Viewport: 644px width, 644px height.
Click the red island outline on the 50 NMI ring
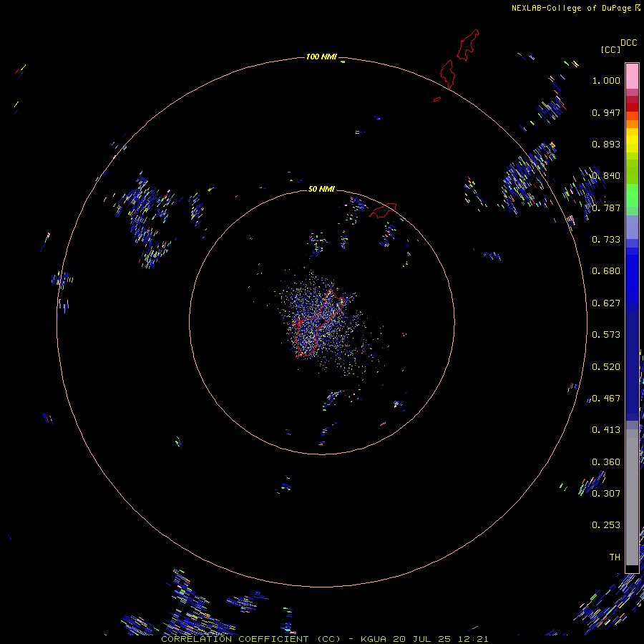[x=383, y=210]
